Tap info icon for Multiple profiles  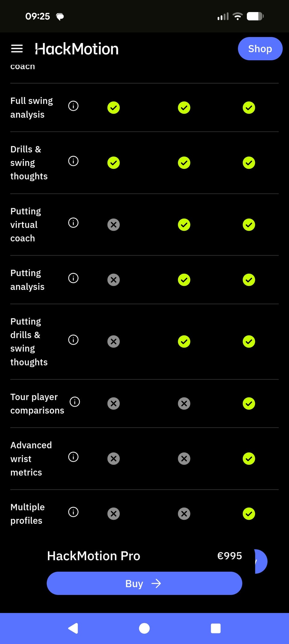(73, 512)
